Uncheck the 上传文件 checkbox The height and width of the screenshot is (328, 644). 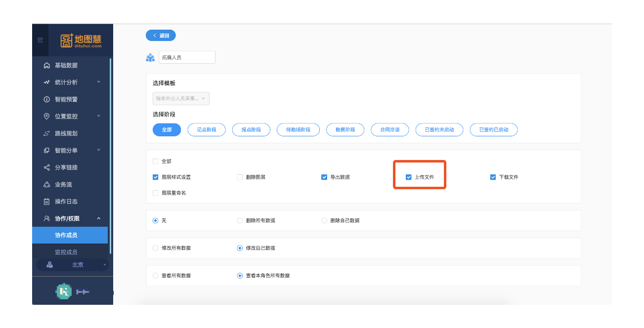coord(409,177)
